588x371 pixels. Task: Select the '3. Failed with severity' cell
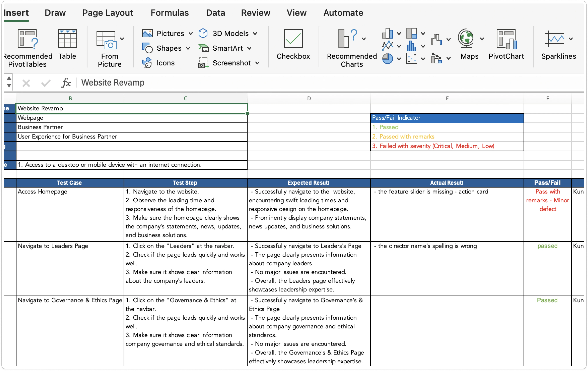pos(447,146)
